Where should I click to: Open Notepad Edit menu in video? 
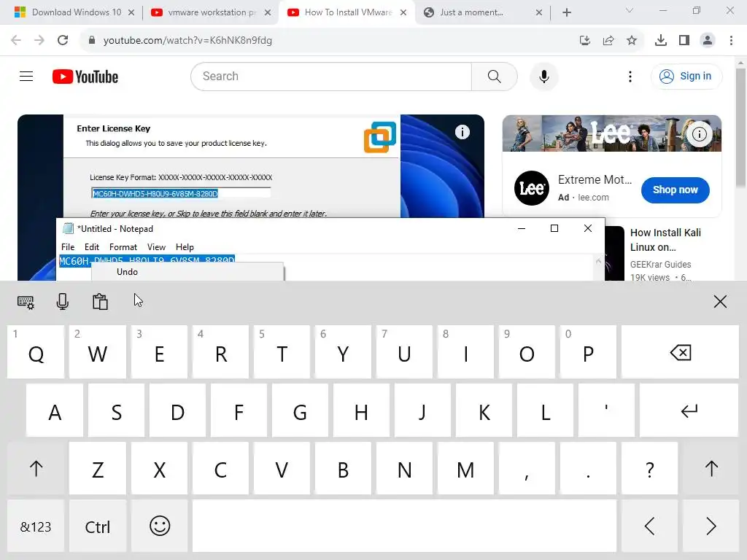click(x=91, y=247)
